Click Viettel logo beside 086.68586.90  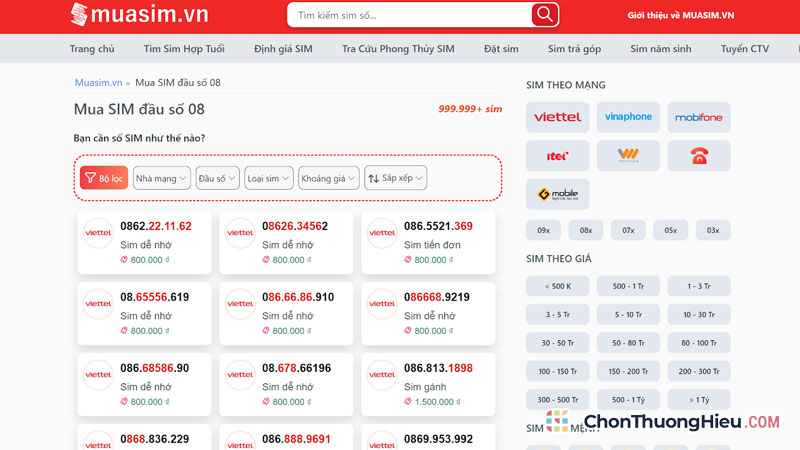point(98,375)
